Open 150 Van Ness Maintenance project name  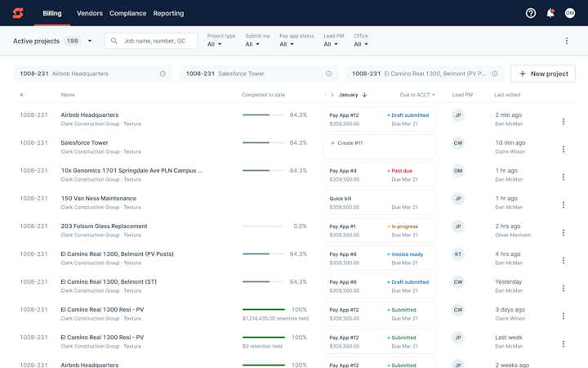(99, 198)
